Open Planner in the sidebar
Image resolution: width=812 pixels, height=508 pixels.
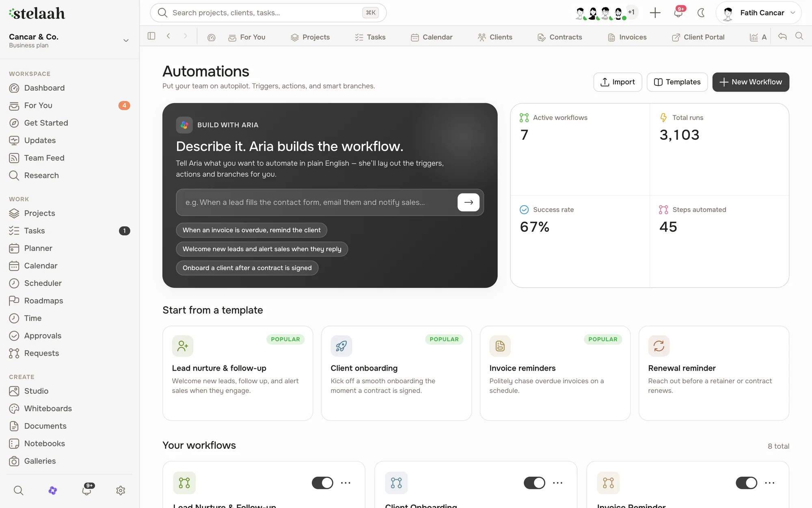click(69, 248)
